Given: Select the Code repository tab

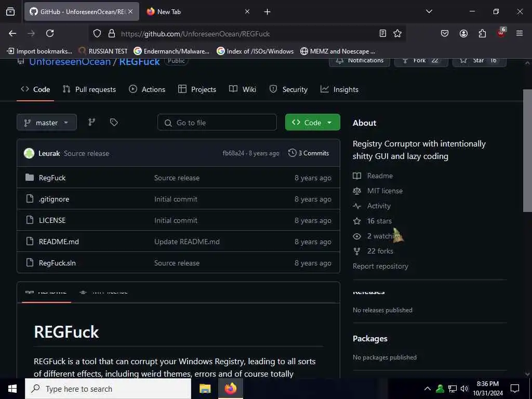Looking at the screenshot, I should [x=35, y=89].
